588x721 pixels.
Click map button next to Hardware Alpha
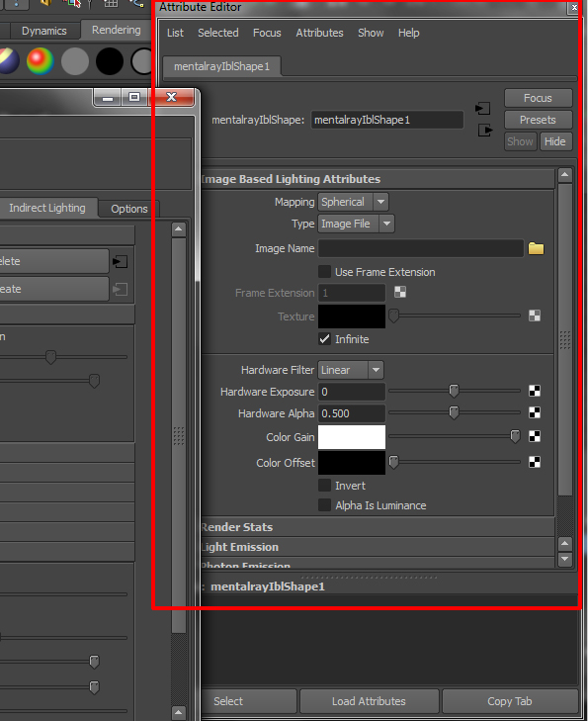535,412
